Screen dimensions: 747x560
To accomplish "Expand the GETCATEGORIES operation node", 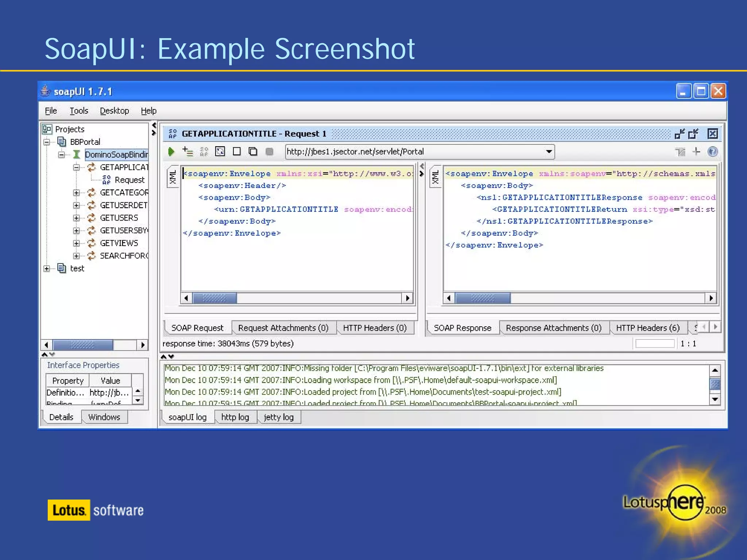I will pyautogui.click(x=76, y=192).
